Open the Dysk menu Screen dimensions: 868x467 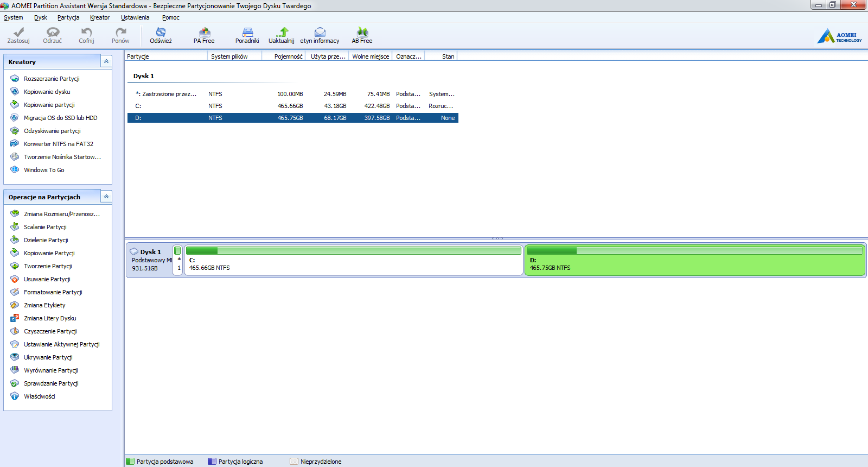click(41, 17)
